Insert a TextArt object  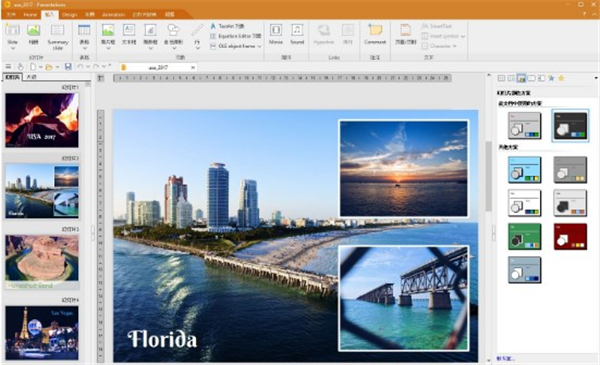coord(227,26)
